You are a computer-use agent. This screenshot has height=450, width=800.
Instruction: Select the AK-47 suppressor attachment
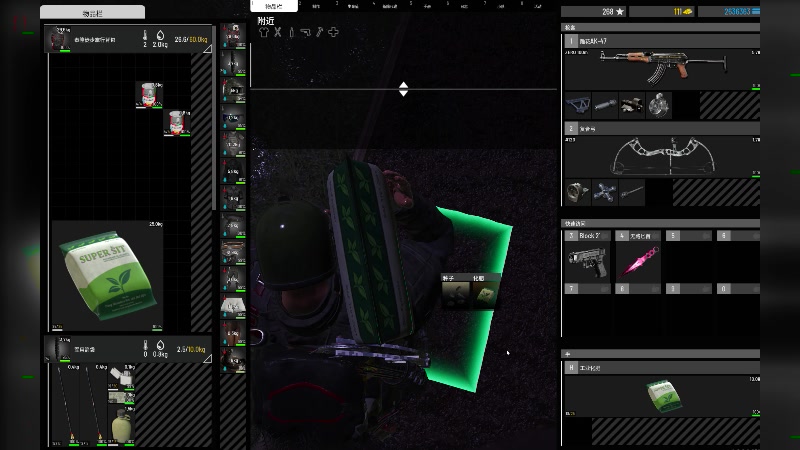[x=605, y=106]
